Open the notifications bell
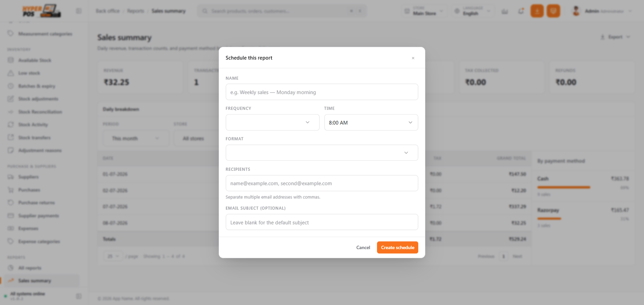Viewport: 644px width, 305px height. click(x=521, y=11)
